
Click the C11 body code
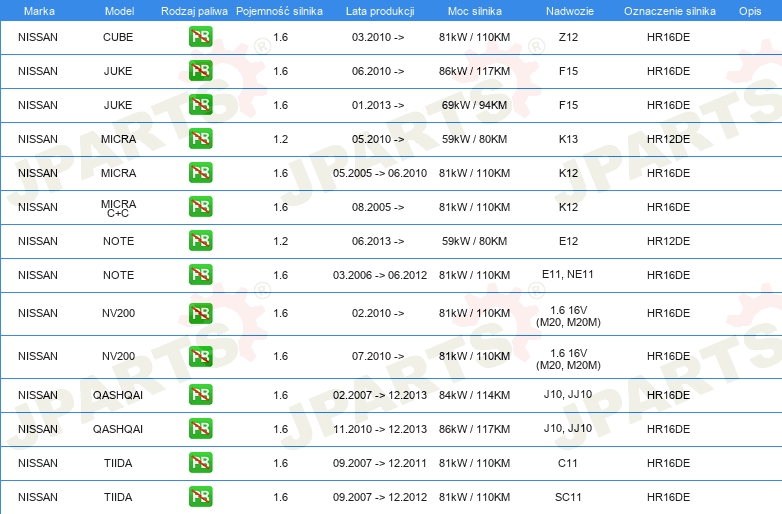(568, 463)
